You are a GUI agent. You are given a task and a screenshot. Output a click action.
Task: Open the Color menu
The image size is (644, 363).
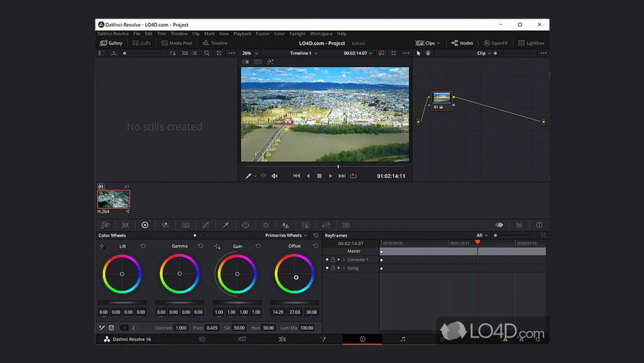(279, 34)
